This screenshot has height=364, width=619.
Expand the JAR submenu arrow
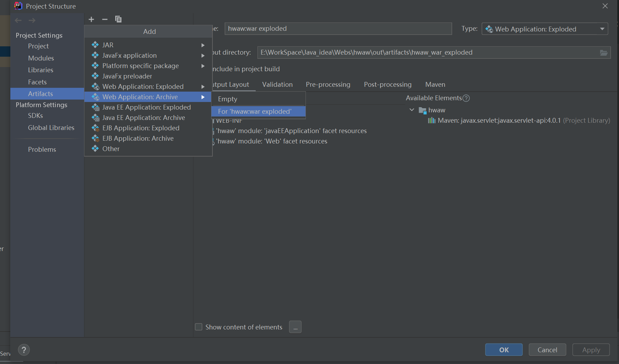pos(203,45)
